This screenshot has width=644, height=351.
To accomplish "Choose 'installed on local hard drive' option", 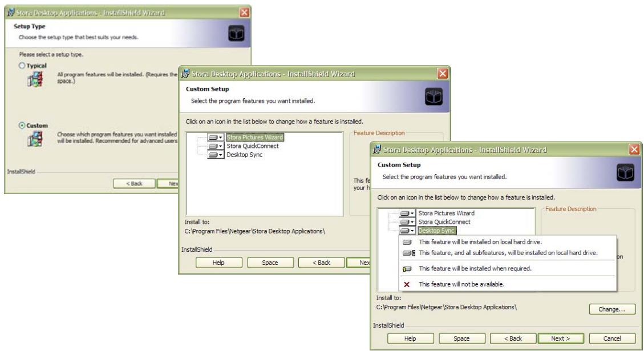I will coord(508,242).
